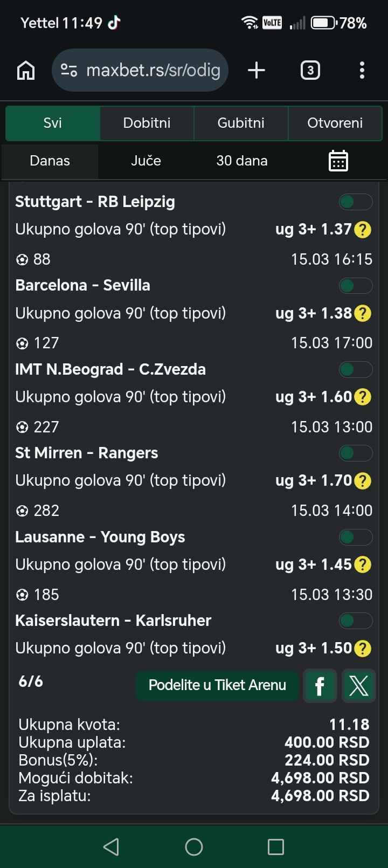Tap help icon next to odds 1.37
This screenshot has width=388, height=868.
coord(363,230)
